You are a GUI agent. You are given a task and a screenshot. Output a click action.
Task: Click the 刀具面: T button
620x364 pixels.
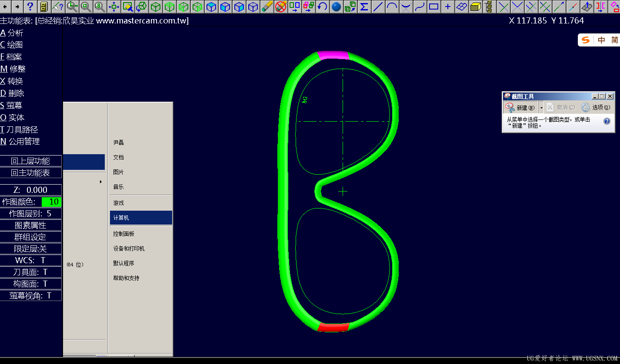[30, 272]
